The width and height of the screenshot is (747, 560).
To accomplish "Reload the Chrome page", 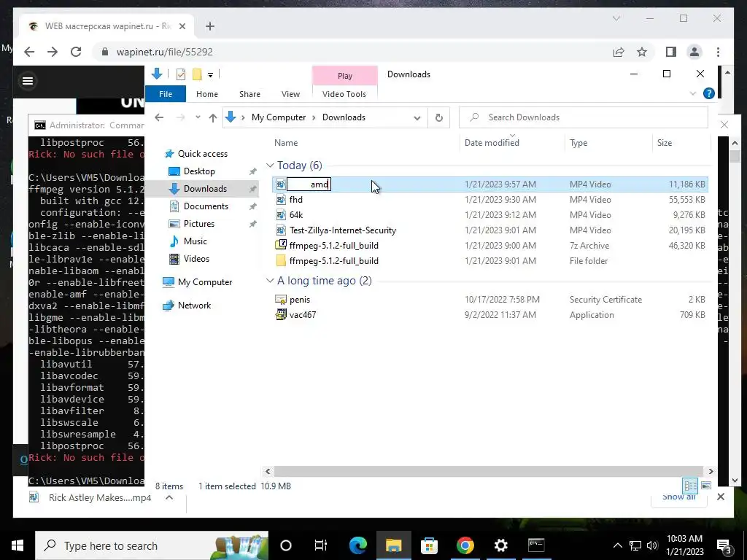I will [x=76, y=52].
